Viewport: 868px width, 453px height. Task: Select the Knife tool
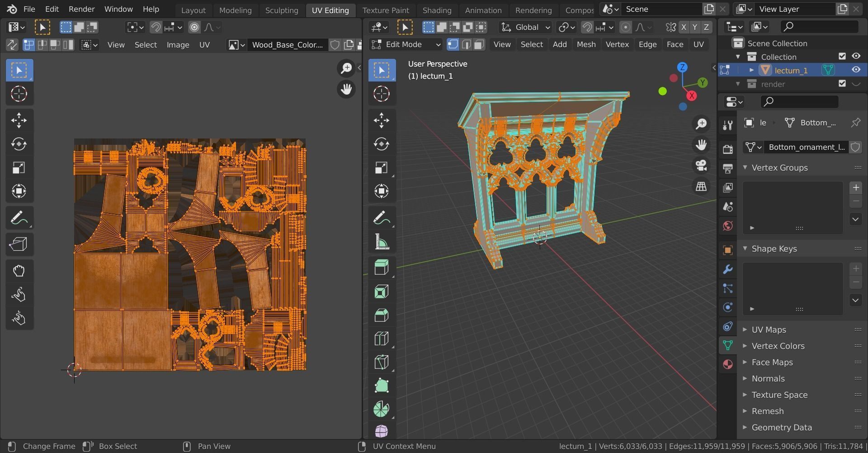382,362
